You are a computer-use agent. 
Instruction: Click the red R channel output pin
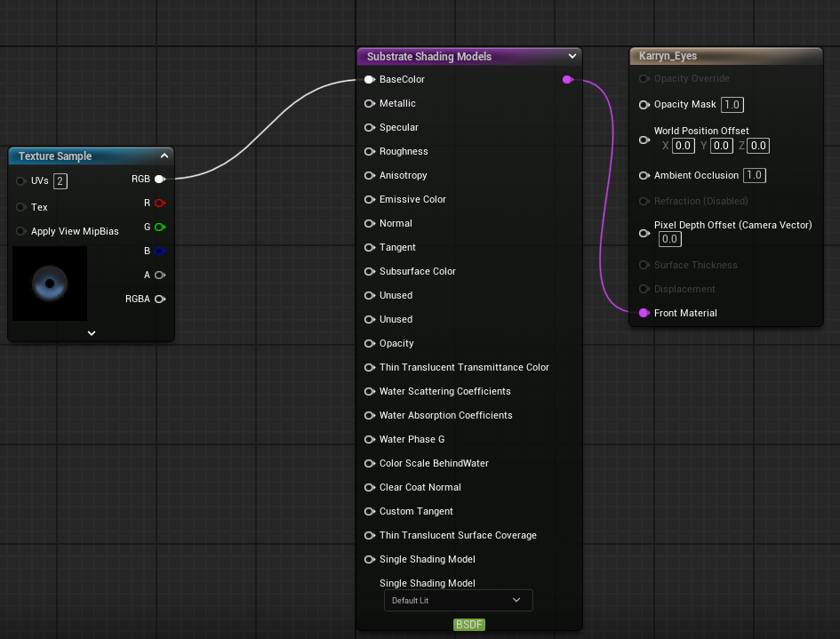tap(160, 203)
